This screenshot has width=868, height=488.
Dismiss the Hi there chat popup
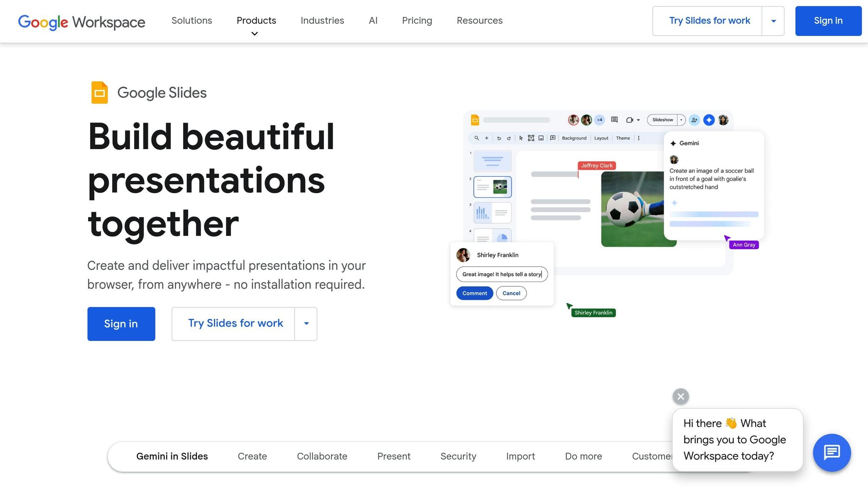681,396
